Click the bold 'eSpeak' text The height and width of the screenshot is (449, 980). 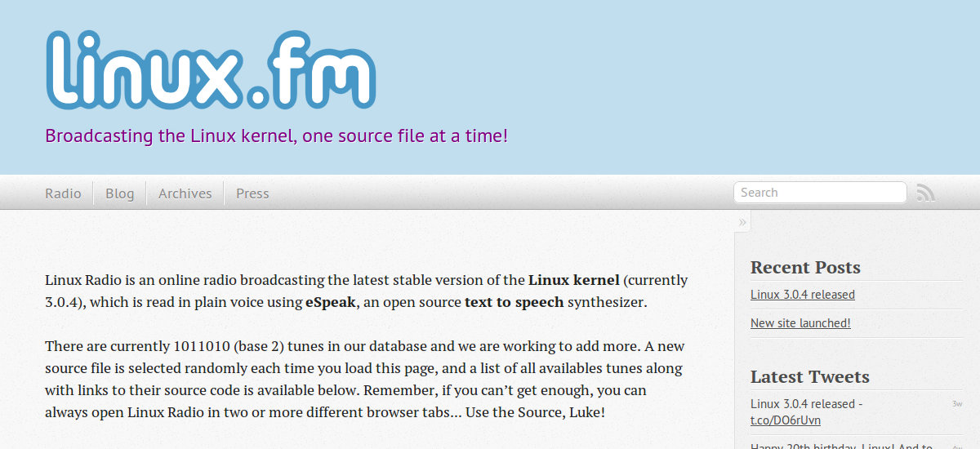(331, 302)
